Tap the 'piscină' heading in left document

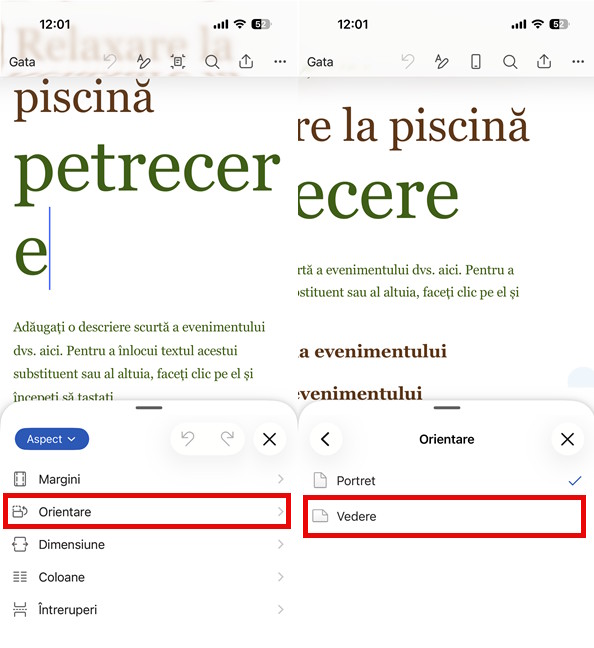84,99
